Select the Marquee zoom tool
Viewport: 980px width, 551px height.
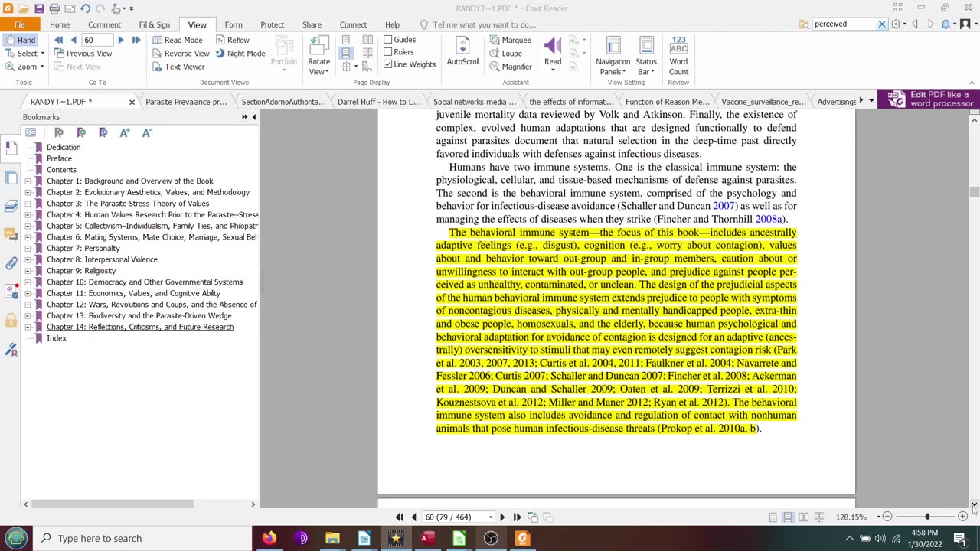point(510,40)
